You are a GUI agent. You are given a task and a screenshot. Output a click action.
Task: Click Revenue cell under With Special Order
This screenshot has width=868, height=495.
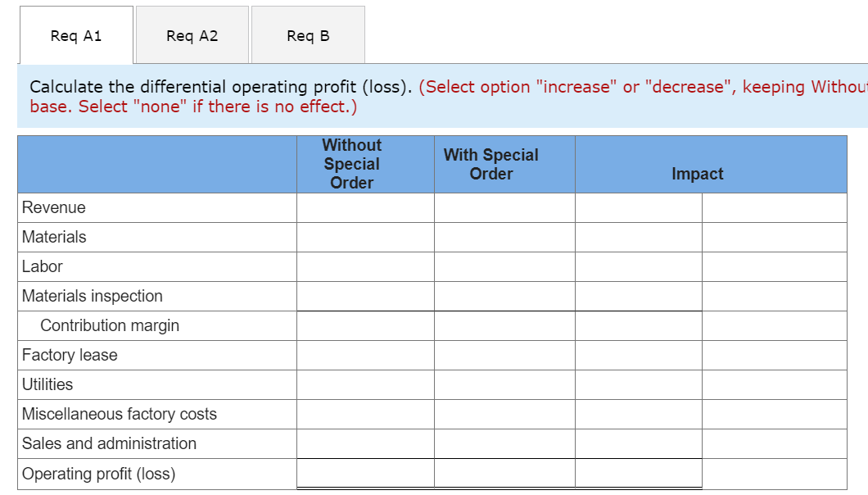click(504, 208)
